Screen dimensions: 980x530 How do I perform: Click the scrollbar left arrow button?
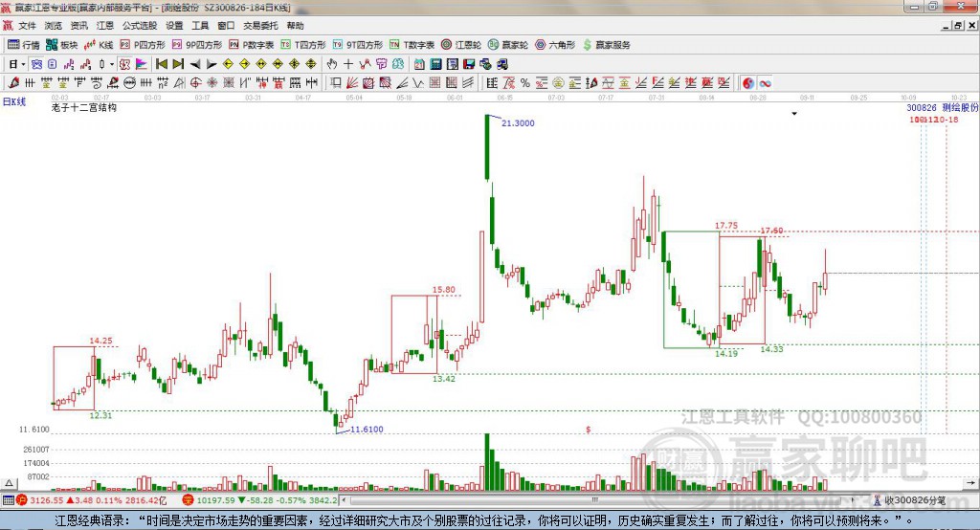345,500
